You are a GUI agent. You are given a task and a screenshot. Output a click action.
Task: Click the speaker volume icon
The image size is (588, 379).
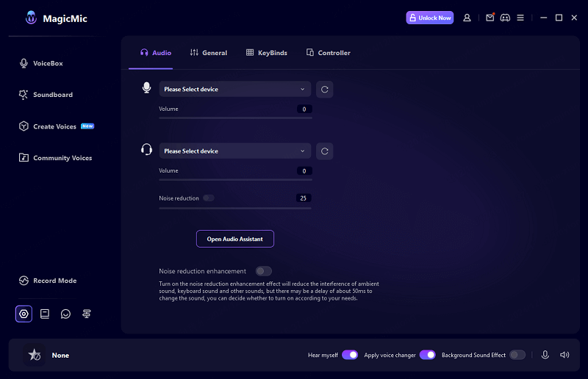[x=564, y=355]
